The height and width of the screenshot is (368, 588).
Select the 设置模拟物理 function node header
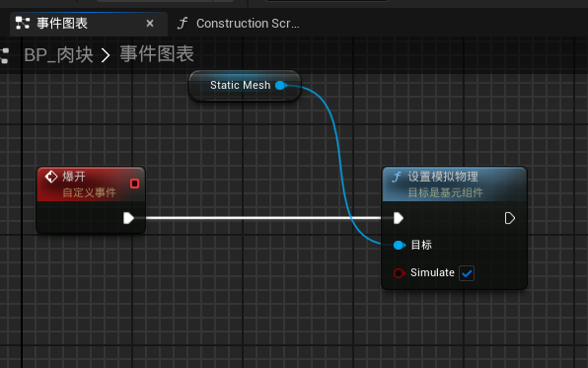454,184
